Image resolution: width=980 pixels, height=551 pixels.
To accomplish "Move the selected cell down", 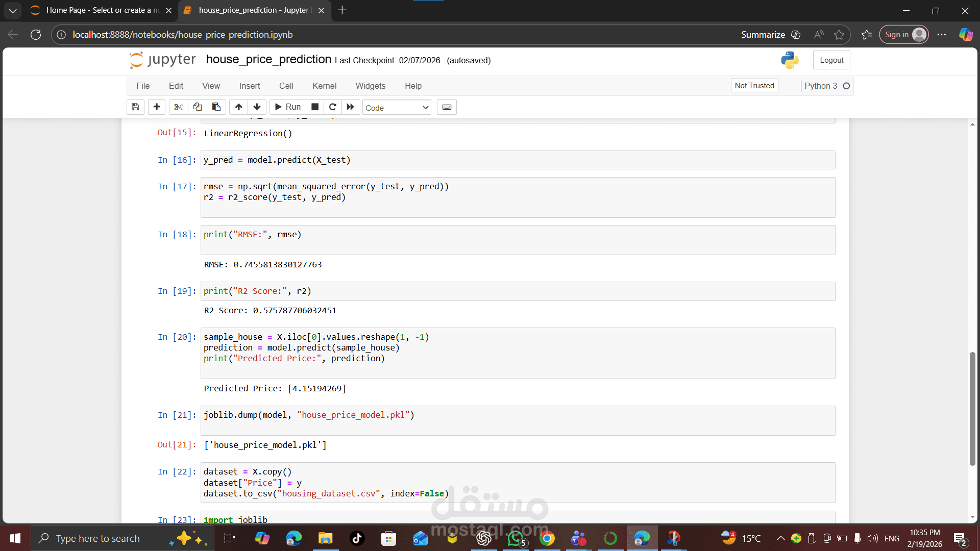I will click(x=257, y=107).
